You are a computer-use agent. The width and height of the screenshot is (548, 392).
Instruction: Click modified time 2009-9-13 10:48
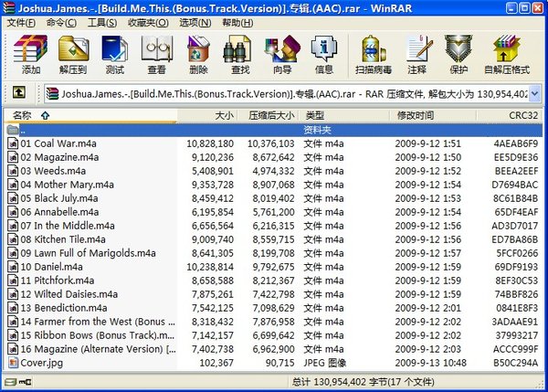430,363
